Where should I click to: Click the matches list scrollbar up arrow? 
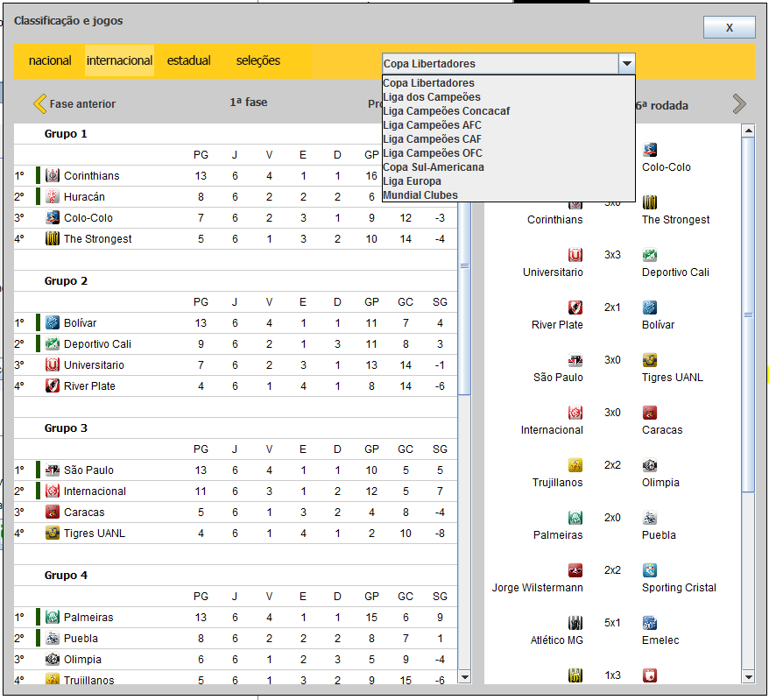(748, 131)
